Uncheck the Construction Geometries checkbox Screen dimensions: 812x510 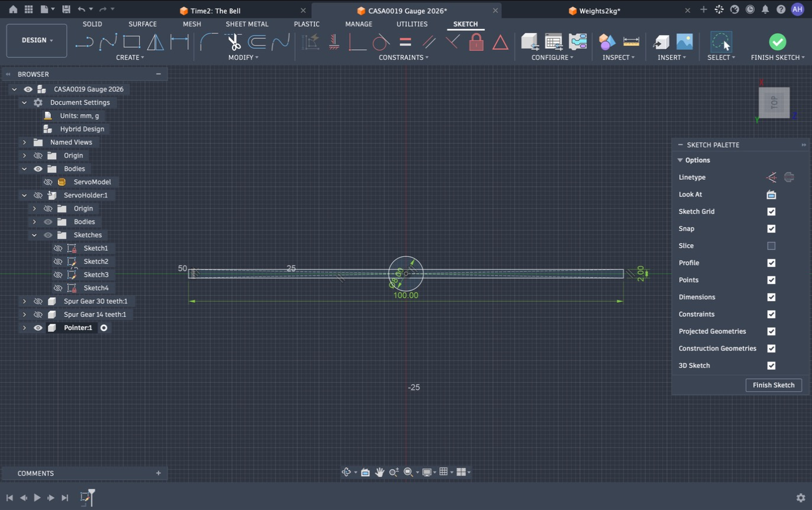[x=771, y=348]
